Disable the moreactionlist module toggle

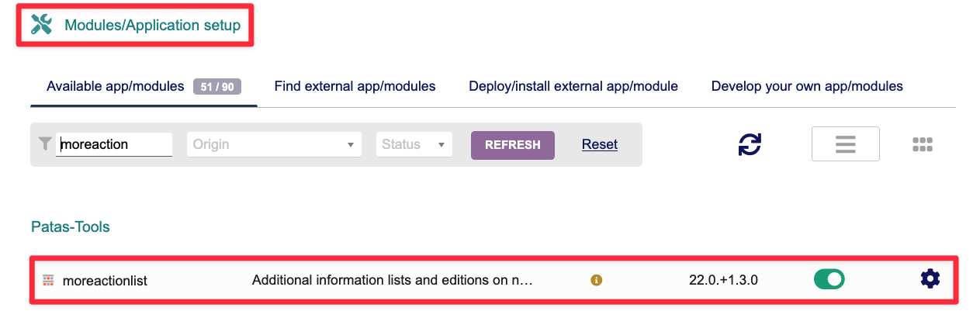coord(829,279)
